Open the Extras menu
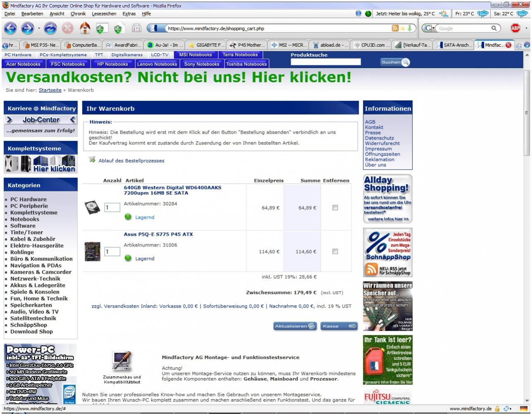 coord(129,14)
